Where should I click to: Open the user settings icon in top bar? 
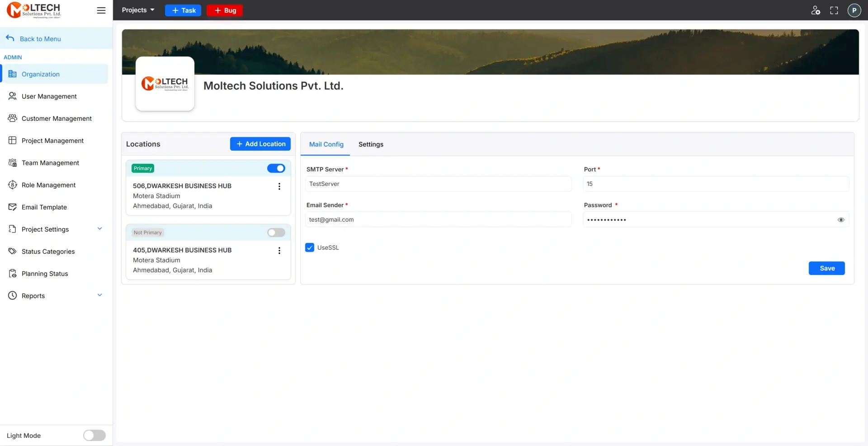816,10
